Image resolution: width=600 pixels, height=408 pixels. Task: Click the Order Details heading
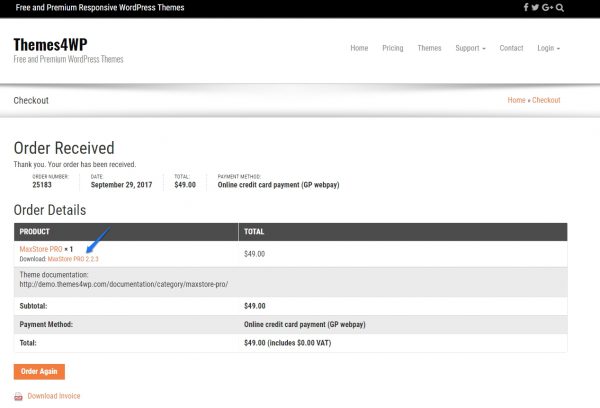coord(50,210)
